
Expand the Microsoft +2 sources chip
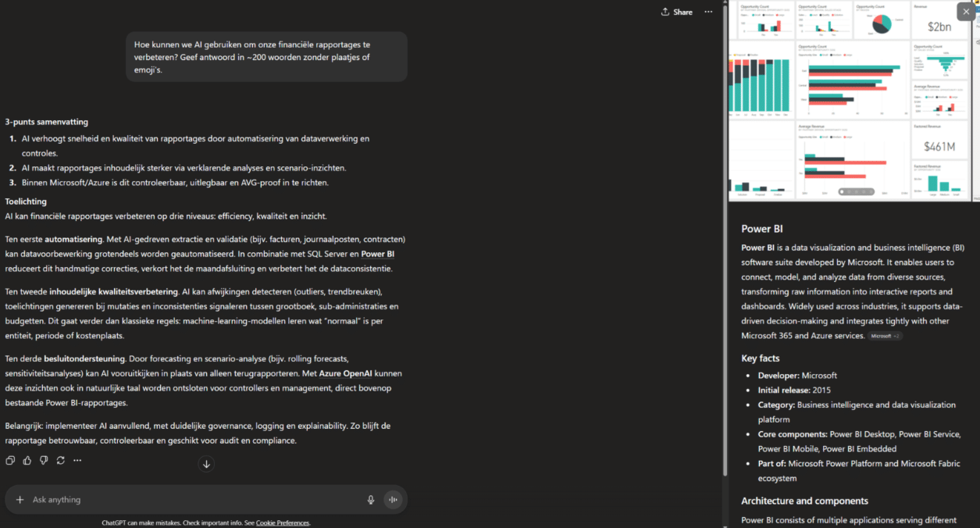[885, 336]
